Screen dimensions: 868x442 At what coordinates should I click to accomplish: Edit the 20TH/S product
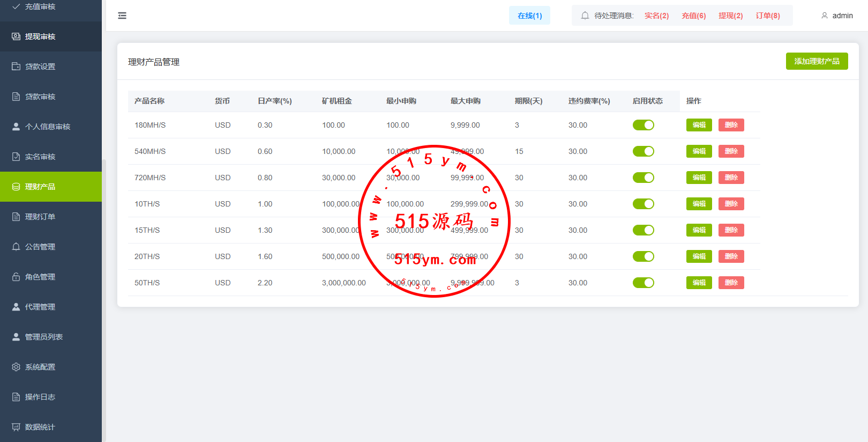tap(699, 256)
